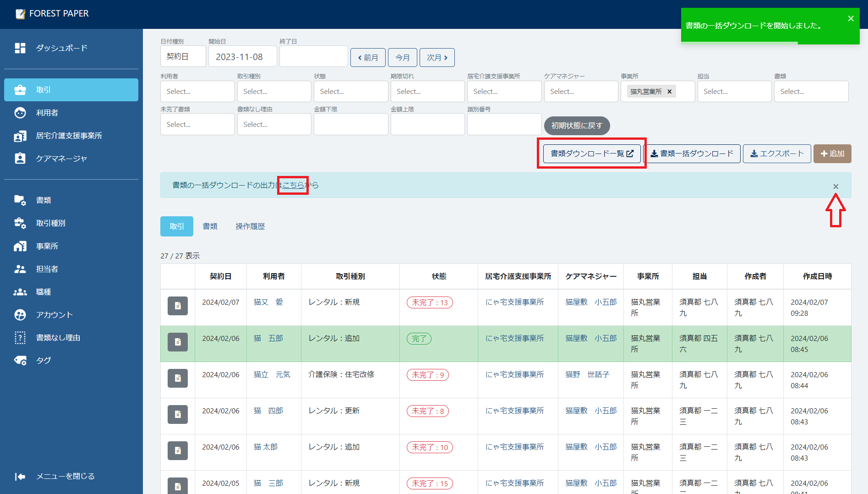Screen dimensions: 868x494
Task: Open the ダッシュボード sidebar icon
Action: [20, 48]
